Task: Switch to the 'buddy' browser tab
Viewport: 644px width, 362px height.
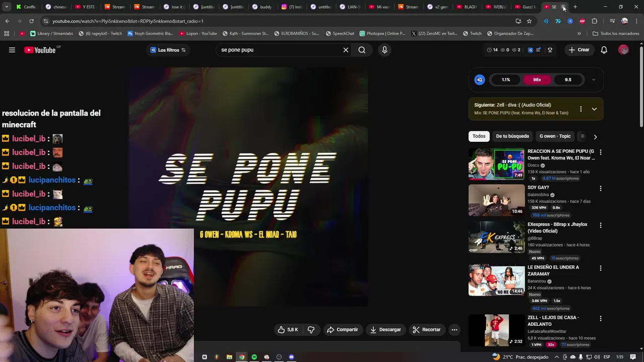Action: point(263,7)
